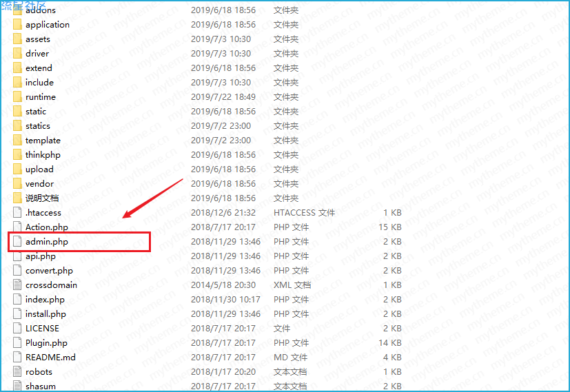
Task: Select the folder name template
Action: tap(43, 141)
